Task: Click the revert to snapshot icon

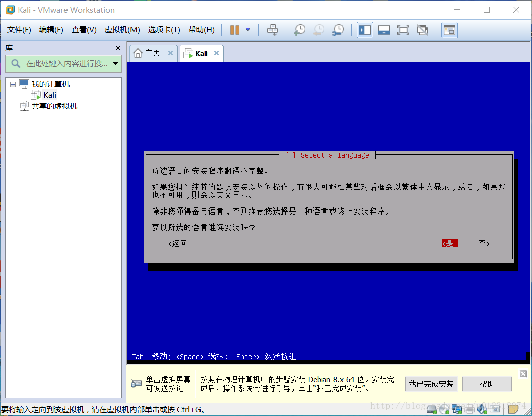Action: point(318,30)
